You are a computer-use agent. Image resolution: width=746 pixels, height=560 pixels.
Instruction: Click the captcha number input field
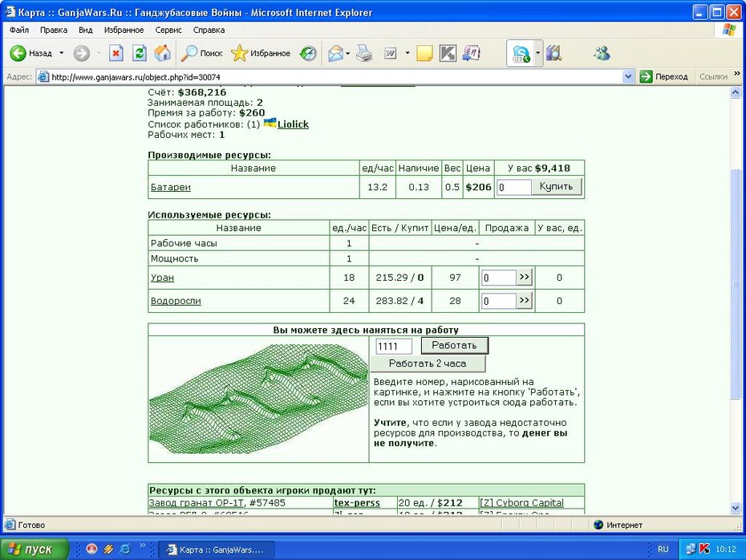394,346
